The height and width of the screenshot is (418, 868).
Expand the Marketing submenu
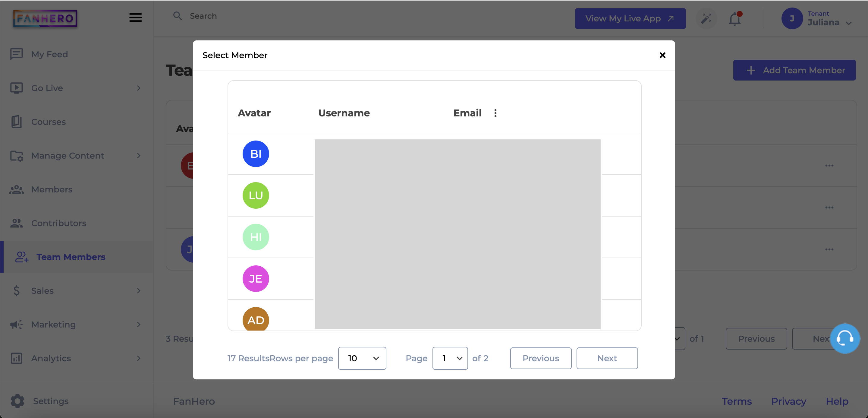pos(139,324)
